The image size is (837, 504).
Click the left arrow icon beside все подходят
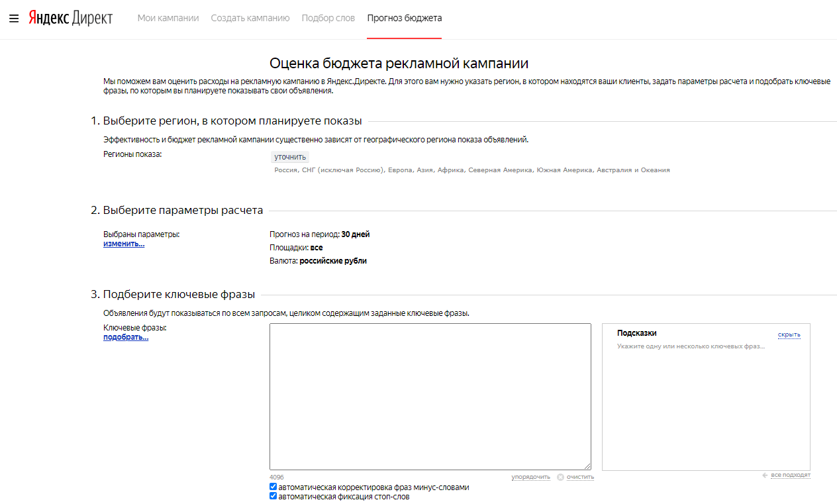(765, 475)
